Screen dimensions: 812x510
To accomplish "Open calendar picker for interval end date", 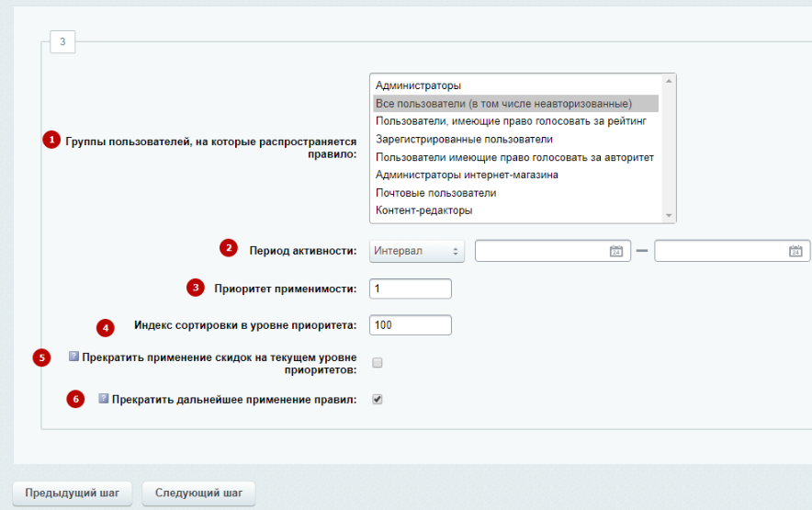I will click(795, 252).
